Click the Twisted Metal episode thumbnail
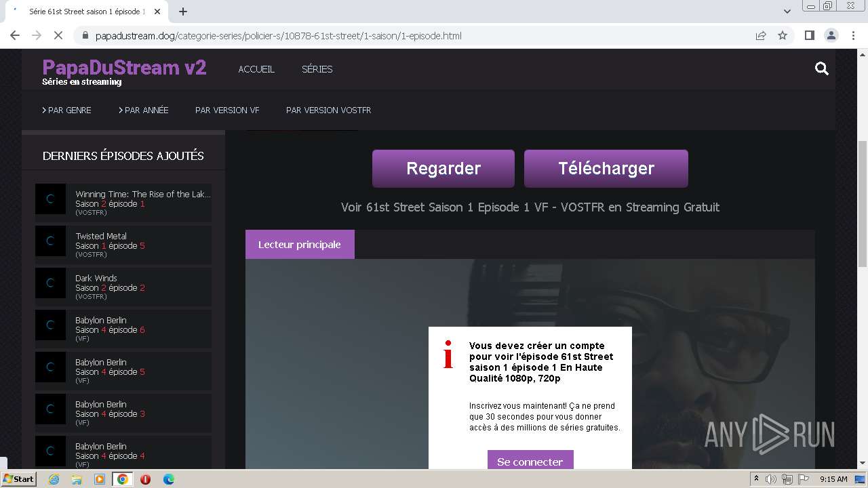Viewport: 868px width, 488px height. click(50, 241)
